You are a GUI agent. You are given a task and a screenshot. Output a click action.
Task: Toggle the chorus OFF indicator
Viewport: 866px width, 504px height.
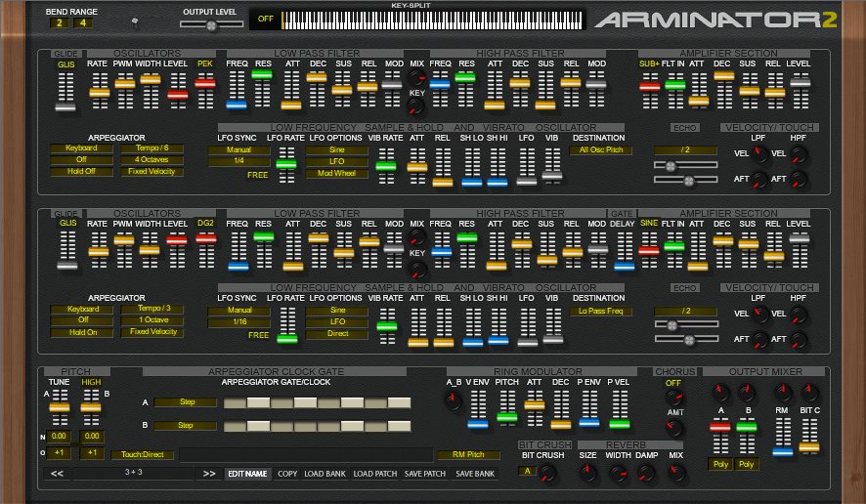pyautogui.click(x=672, y=384)
